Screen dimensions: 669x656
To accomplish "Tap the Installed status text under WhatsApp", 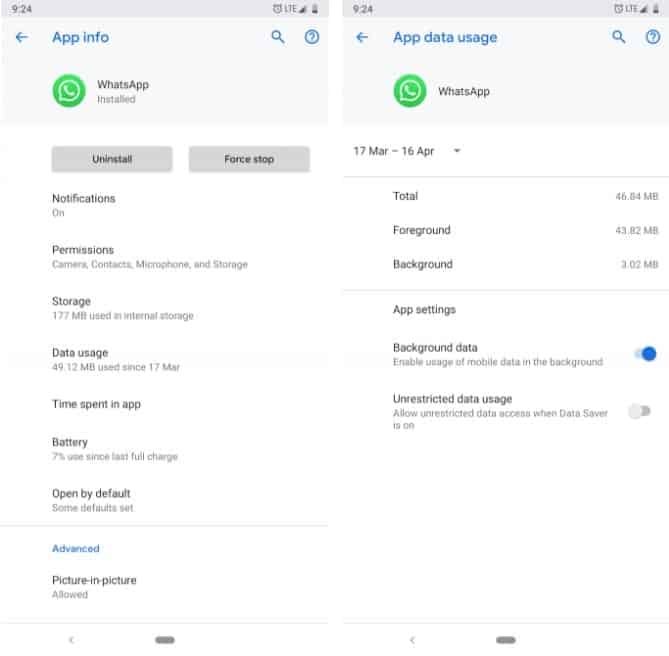I will 116,99.
